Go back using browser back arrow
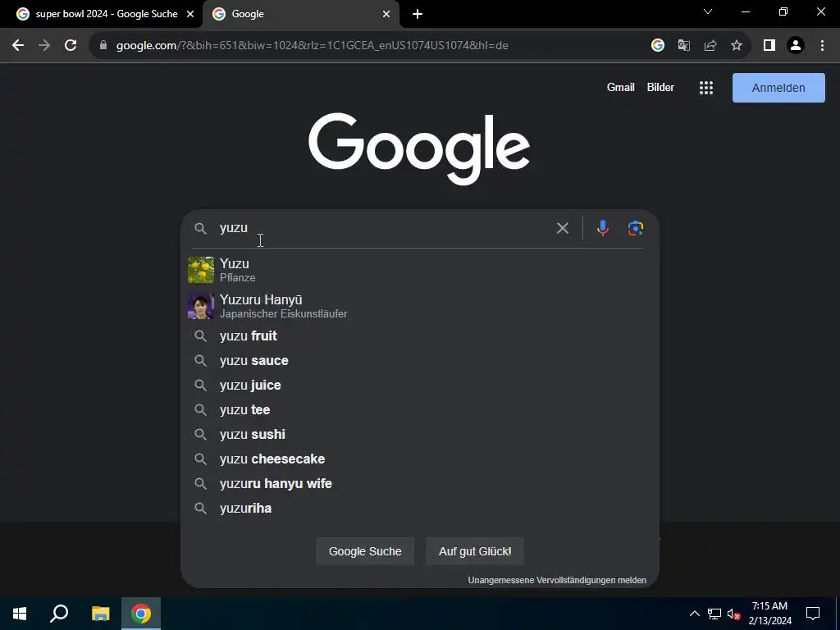 point(18,46)
